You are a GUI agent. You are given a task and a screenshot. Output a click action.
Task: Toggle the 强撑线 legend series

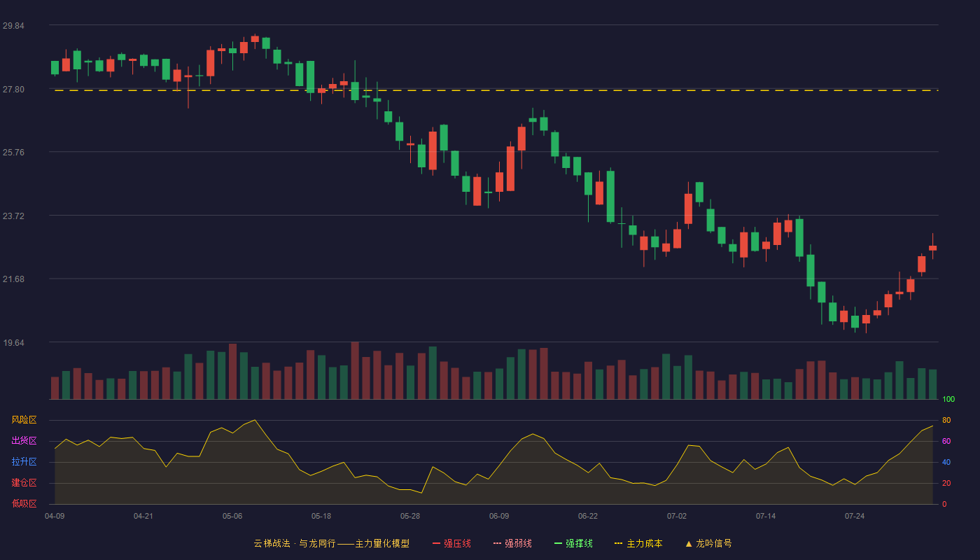coord(573,543)
